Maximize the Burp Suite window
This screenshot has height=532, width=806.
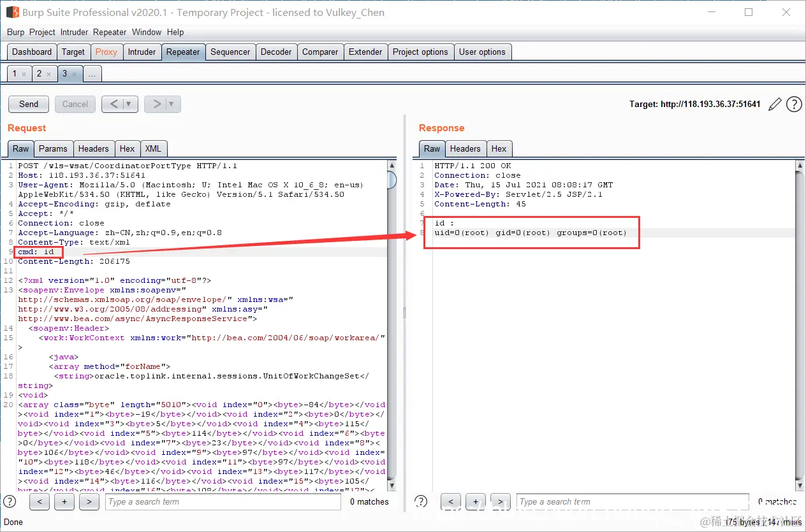click(x=749, y=12)
